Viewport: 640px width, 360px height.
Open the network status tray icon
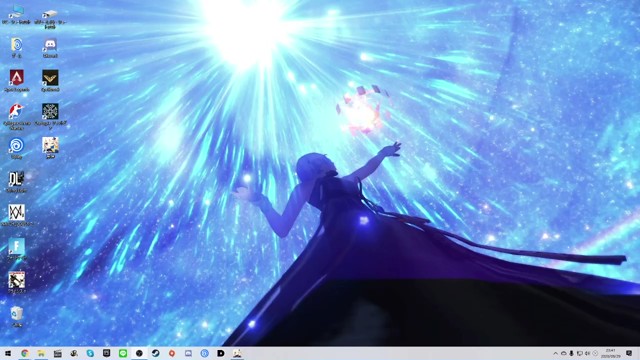pos(579,353)
